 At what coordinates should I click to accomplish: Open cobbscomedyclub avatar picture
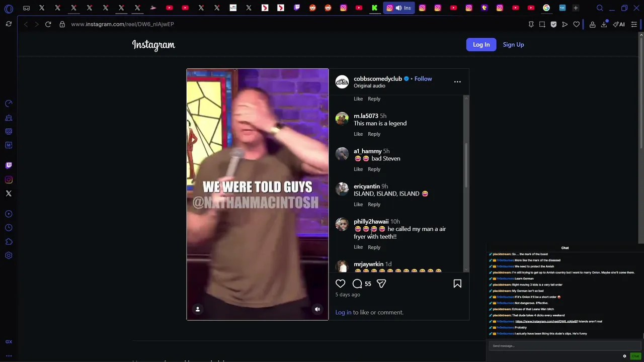342,82
